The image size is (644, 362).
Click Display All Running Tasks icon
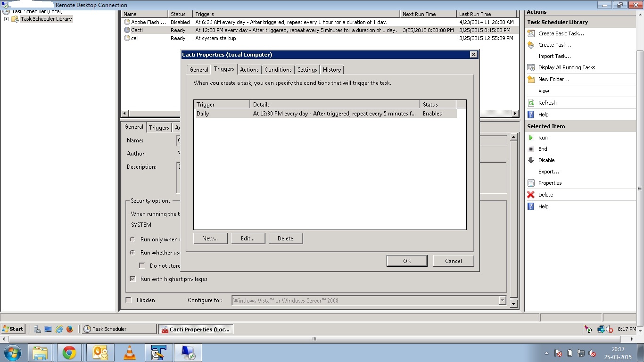pos(531,67)
